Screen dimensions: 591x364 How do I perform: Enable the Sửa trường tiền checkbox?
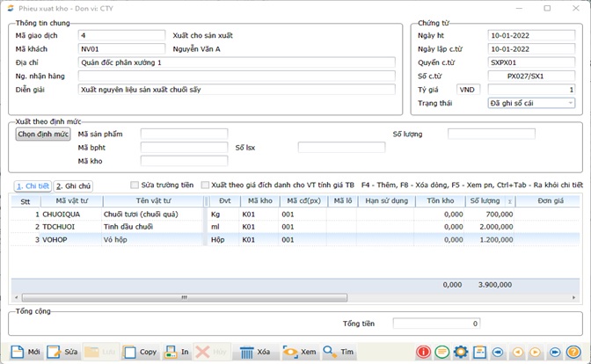pyautogui.click(x=135, y=186)
